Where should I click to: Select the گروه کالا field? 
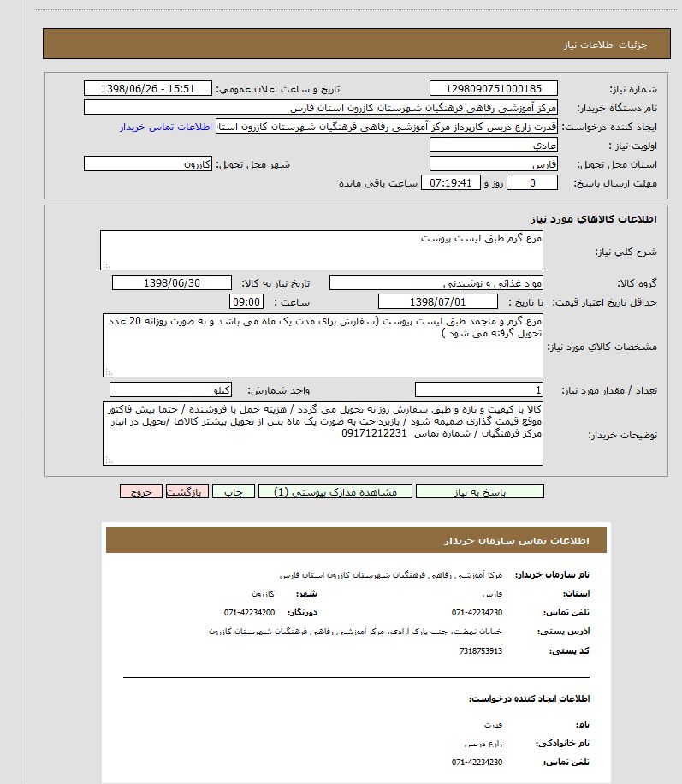(436, 282)
